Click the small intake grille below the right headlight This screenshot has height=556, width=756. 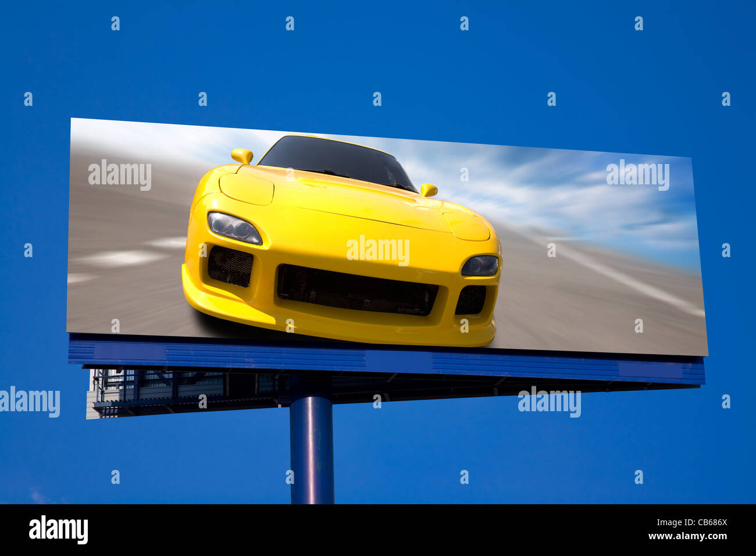coord(470,300)
